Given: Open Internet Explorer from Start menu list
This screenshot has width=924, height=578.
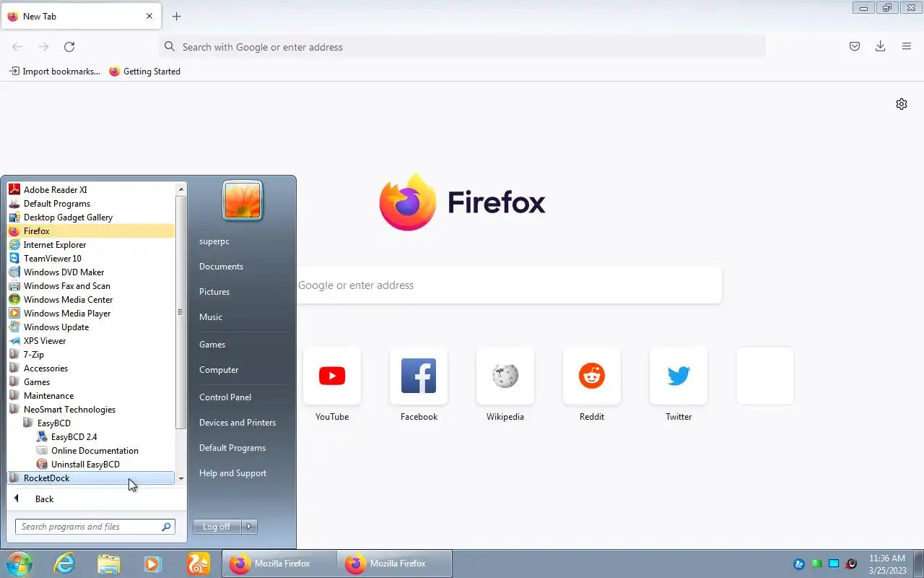Looking at the screenshot, I should [x=91, y=245].
